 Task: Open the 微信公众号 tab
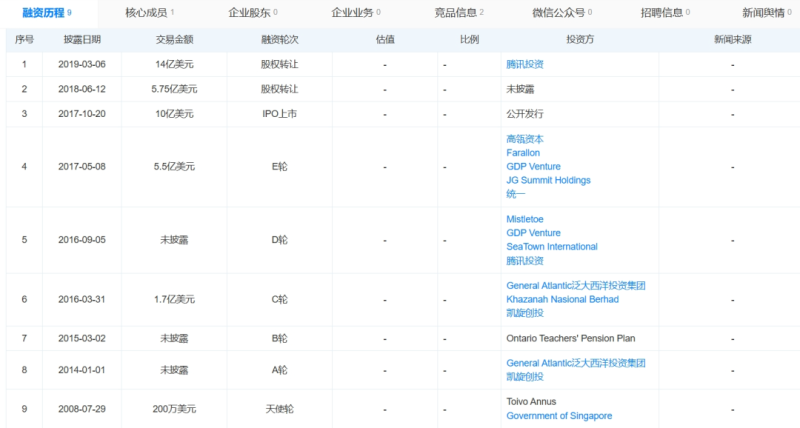point(561,13)
